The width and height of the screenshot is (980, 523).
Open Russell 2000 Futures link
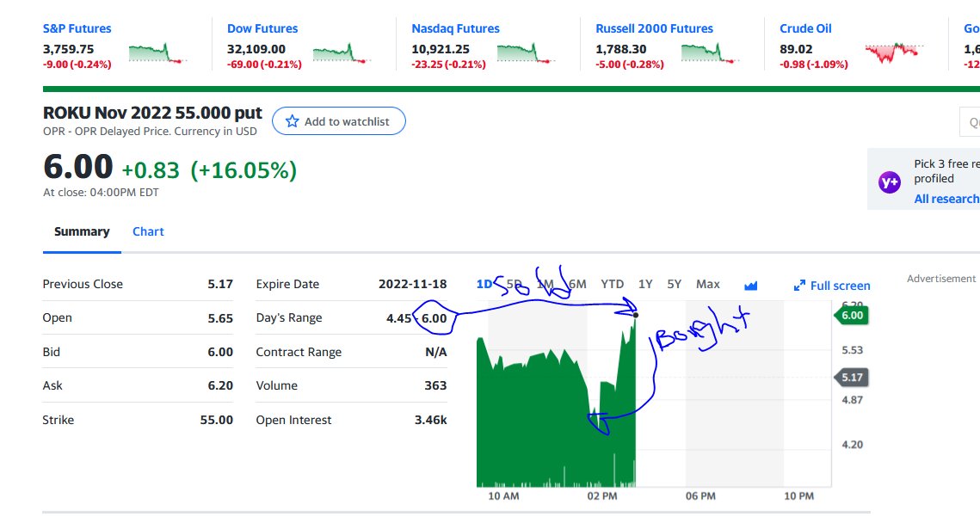(x=655, y=28)
